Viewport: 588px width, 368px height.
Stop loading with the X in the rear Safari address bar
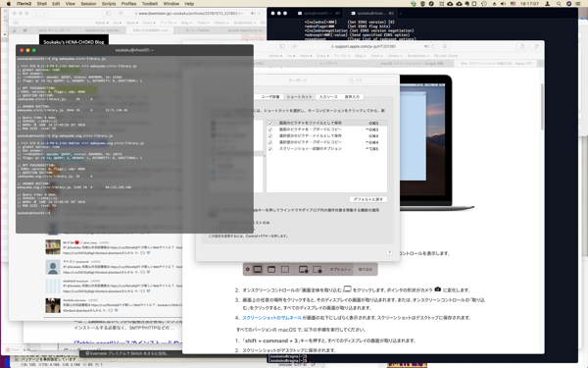pyautogui.click(x=260, y=13)
